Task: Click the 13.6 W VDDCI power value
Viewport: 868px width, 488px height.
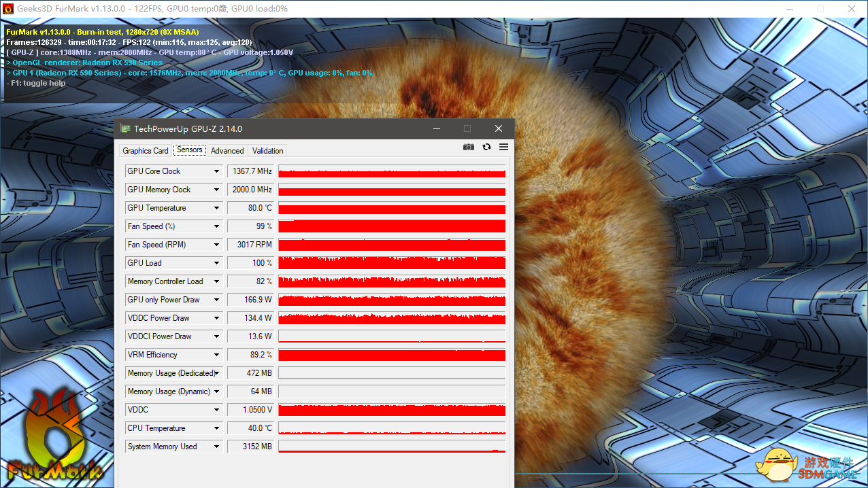Action: (250, 336)
